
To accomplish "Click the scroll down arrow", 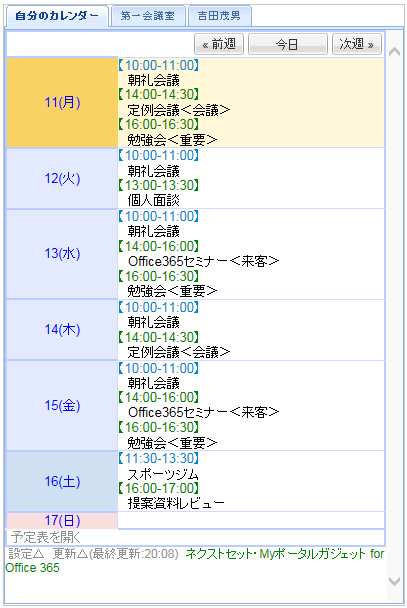I will pos(394,580).
